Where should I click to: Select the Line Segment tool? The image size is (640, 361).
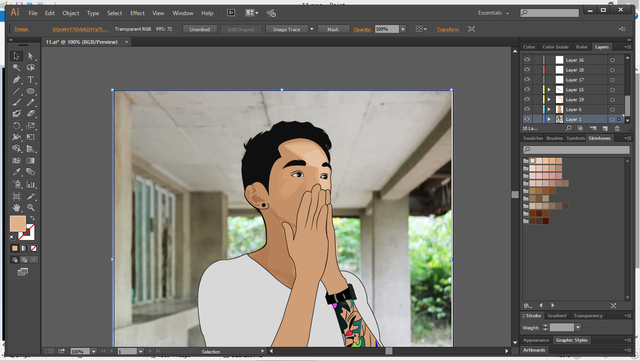click(x=16, y=91)
